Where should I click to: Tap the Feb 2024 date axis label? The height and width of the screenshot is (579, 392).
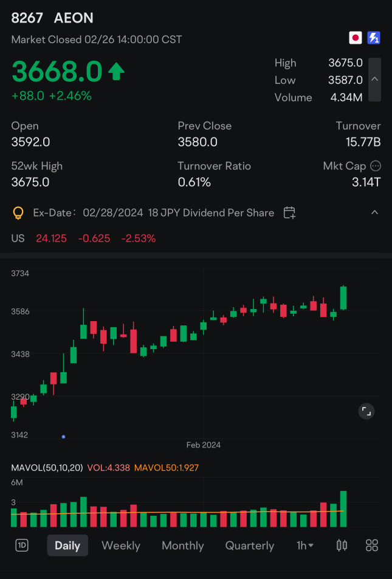tap(204, 445)
